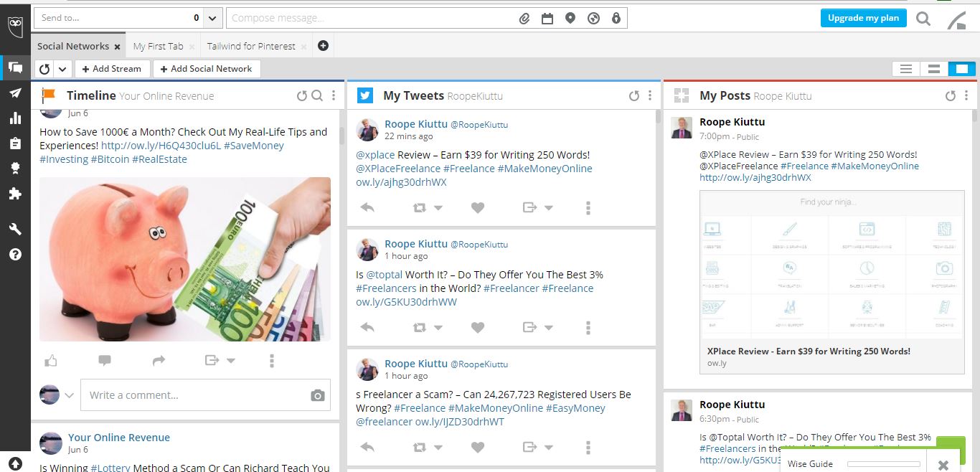Open the #SaveMoney hashtag link
This screenshot has width=980, height=472.
pyautogui.click(x=254, y=146)
